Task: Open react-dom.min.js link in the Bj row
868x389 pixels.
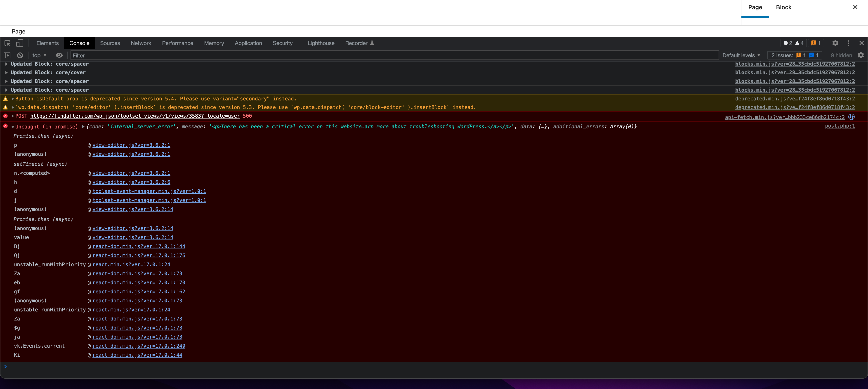Action: pos(139,247)
